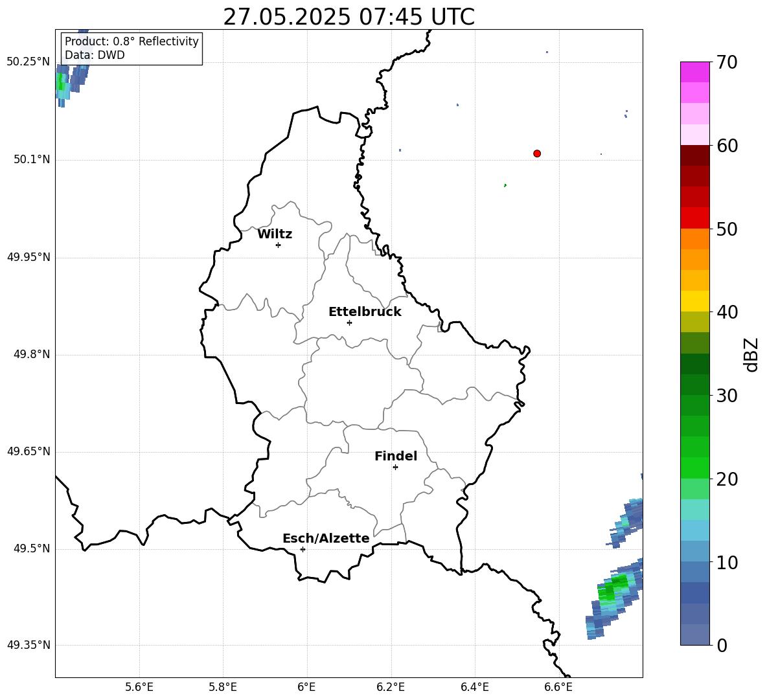767x700 pixels.
Task: Click the 20 tick label on colorbar
Action: pos(727,479)
